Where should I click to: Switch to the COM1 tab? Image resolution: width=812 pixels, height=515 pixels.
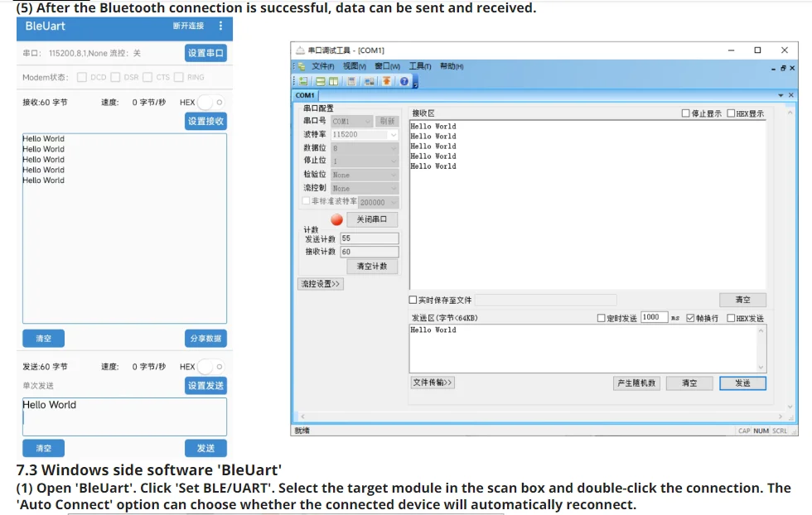click(305, 95)
